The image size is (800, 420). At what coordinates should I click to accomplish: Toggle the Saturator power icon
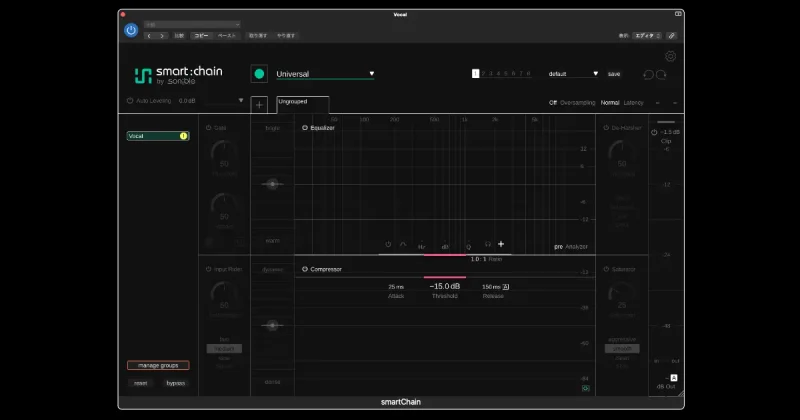[606, 269]
